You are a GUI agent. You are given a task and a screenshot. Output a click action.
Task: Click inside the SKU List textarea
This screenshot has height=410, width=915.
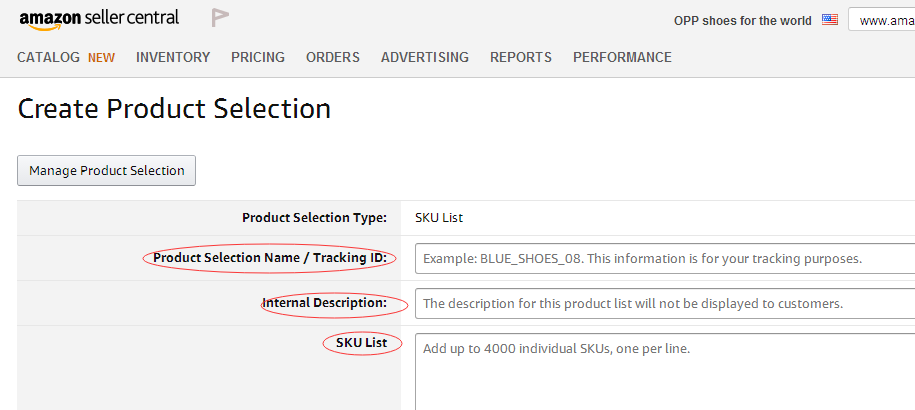coord(665,372)
